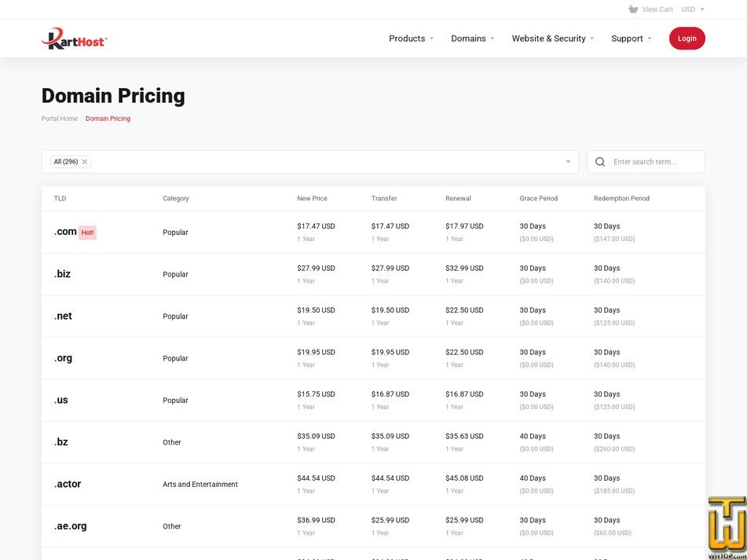Open the View Cart link
The width and height of the screenshot is (747, 560).
pyautogui.click(x=657, y=9)
